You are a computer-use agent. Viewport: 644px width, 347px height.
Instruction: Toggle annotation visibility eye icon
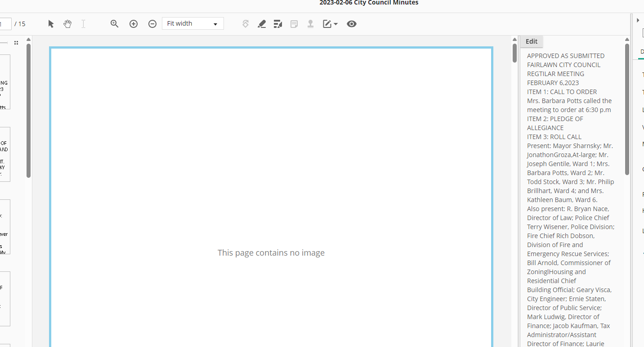(352, 24)
